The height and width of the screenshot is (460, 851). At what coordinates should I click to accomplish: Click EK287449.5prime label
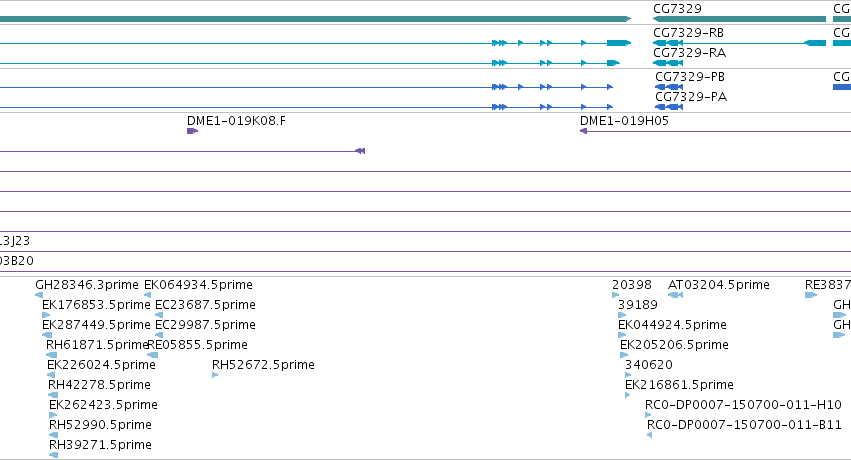point(96,325)
